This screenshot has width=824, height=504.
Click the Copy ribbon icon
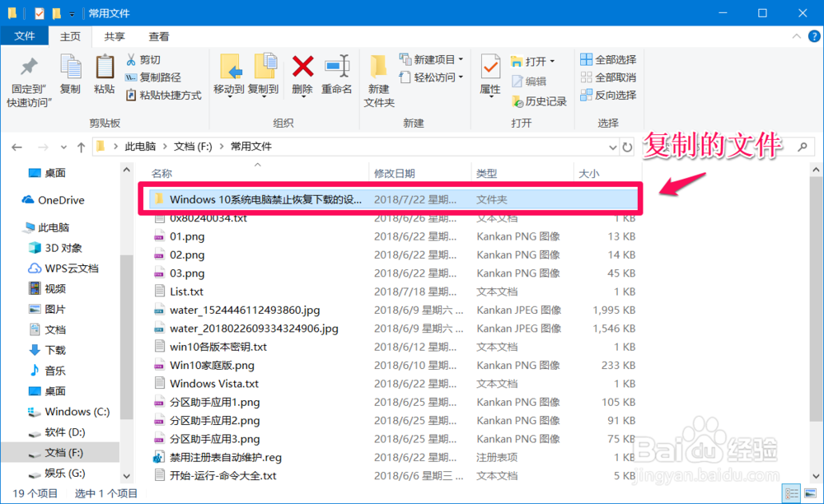(70, 67)
